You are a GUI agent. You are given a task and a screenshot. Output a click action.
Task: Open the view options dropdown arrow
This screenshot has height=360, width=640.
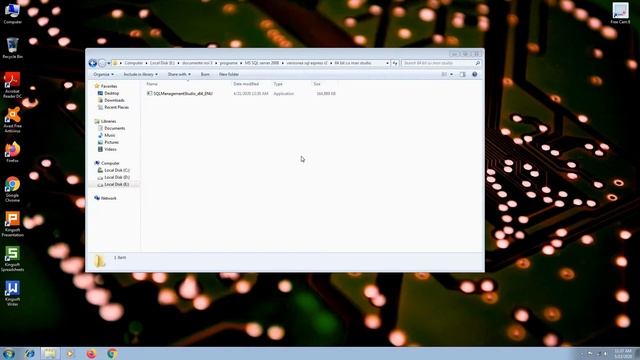pos(451,74)
